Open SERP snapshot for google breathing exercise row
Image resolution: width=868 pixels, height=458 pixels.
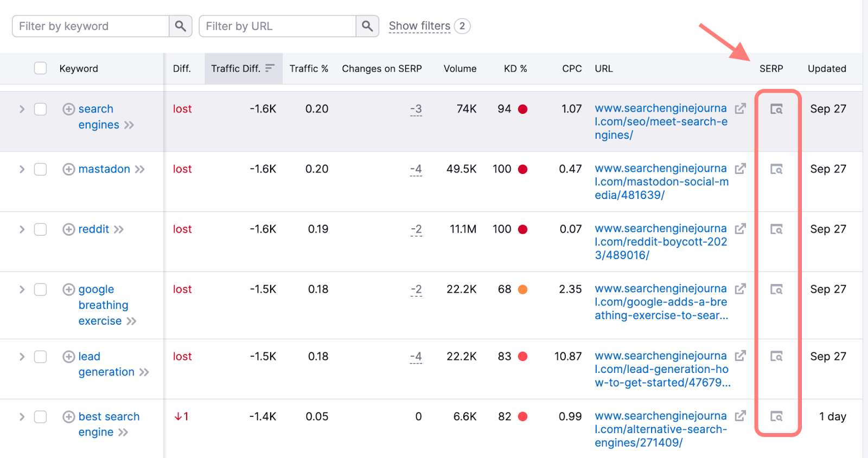(776, 290)
